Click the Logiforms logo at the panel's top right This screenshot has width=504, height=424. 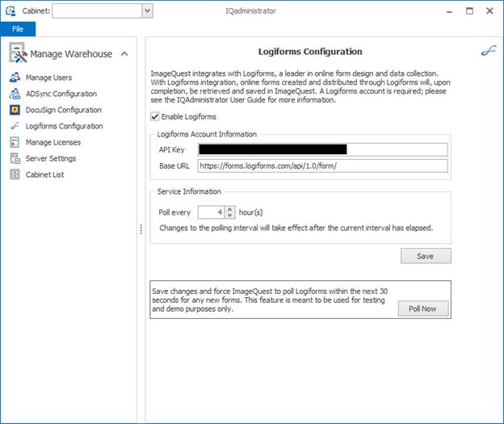[489, 51]
